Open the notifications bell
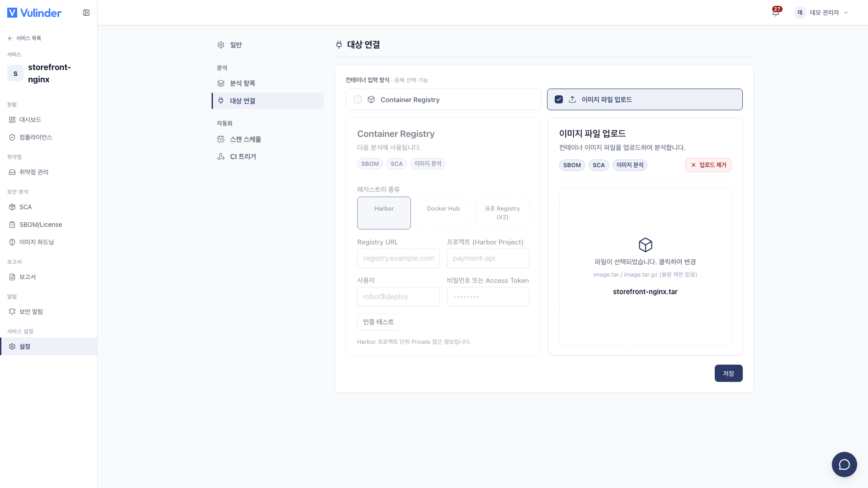868x488 pixels. coord(776,13)
